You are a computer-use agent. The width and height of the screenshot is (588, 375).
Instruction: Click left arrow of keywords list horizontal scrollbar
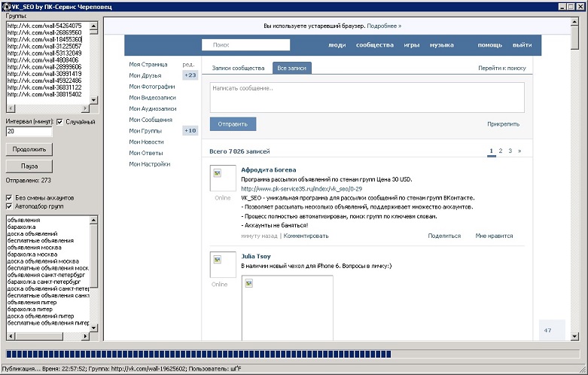coord(11,336)
